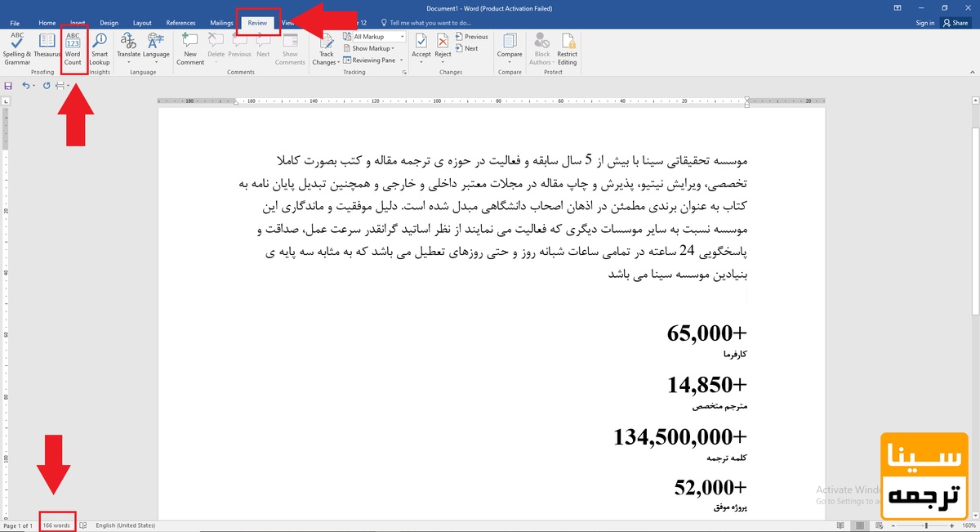Image resolution: width=980 pixels, height=532 pixels.
Task: Click the 166 words counter in status bar
Action: [x=56, y=525]
